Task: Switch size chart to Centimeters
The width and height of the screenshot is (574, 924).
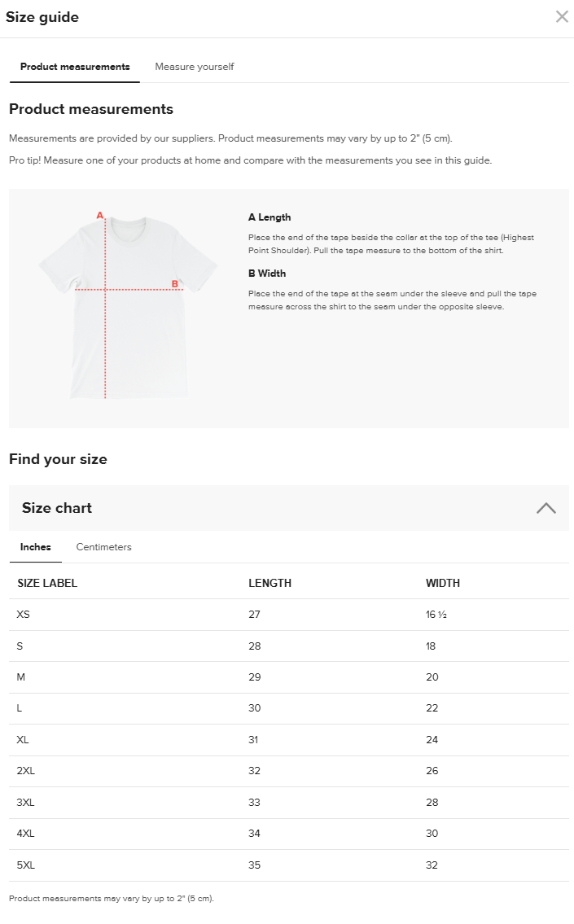Action: tap(104, 547)
